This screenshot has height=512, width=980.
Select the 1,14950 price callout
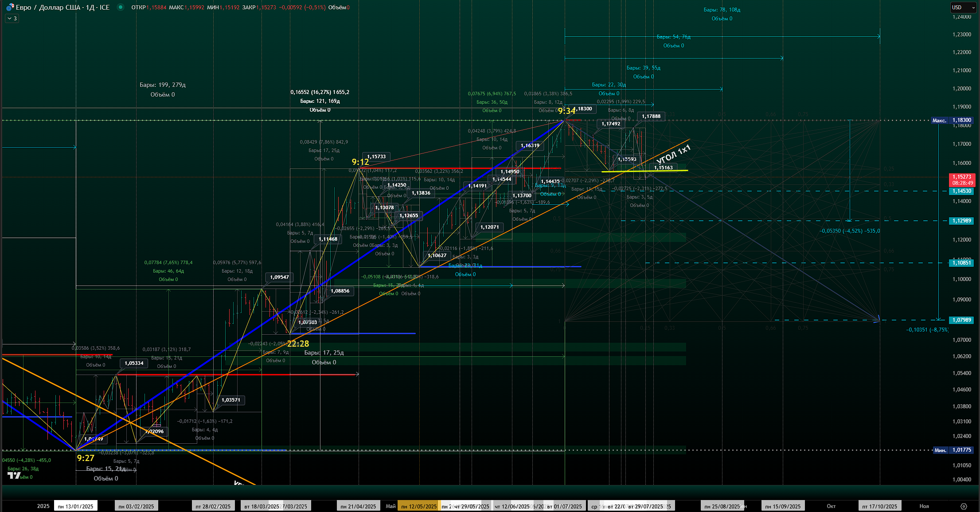510,172
